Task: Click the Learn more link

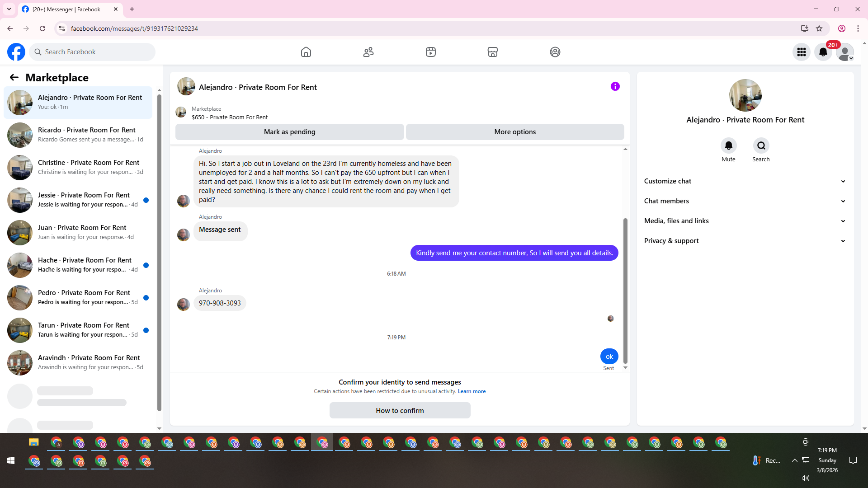Action: pos(472,391)
